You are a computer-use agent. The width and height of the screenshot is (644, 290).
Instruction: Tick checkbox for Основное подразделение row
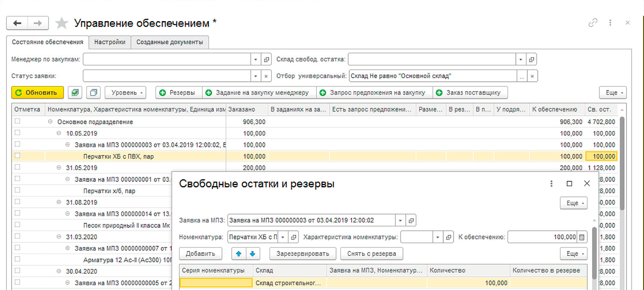click(18, 122)
